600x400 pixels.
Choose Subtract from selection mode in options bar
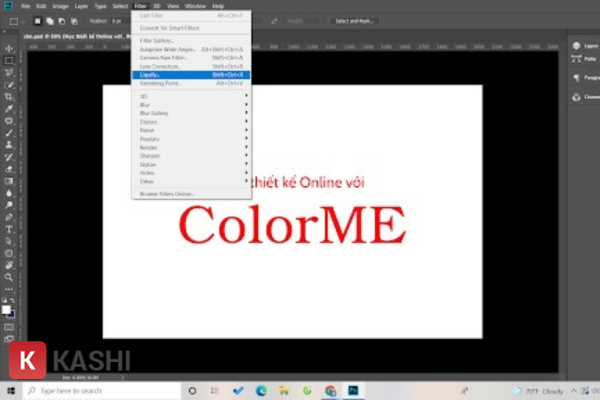coord(62,21)
